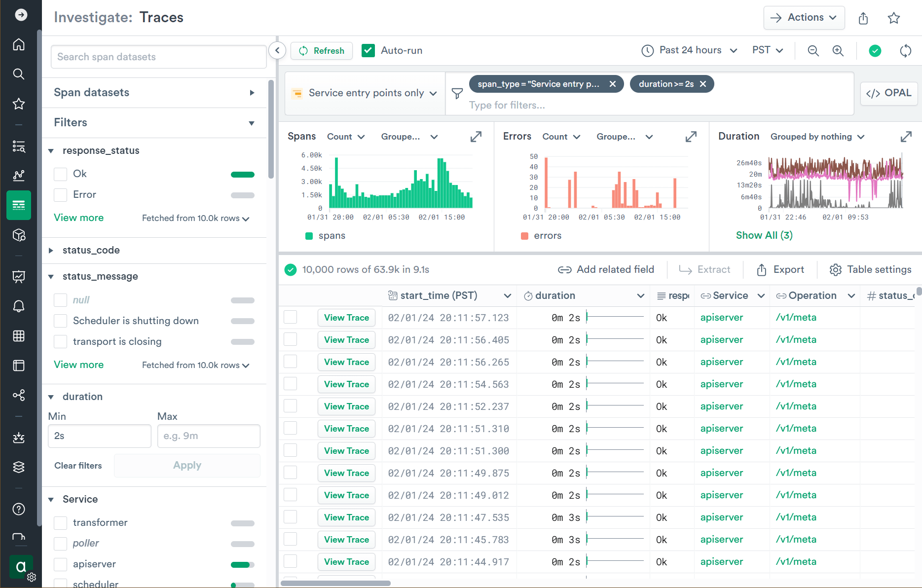The image size is (922, 588).
Task: Zoom in the time range
Action: click(x=838, y=50)
